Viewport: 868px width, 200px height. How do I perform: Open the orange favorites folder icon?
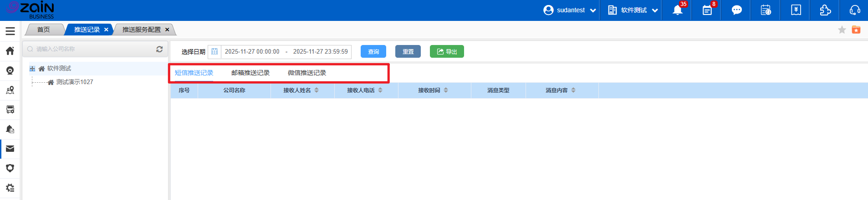click(856, 30)
